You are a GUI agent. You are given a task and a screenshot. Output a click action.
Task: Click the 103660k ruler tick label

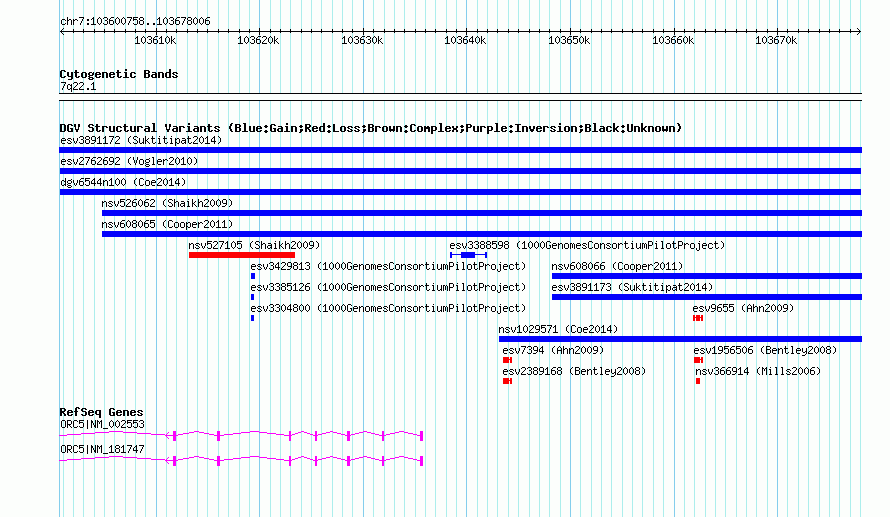673,41
